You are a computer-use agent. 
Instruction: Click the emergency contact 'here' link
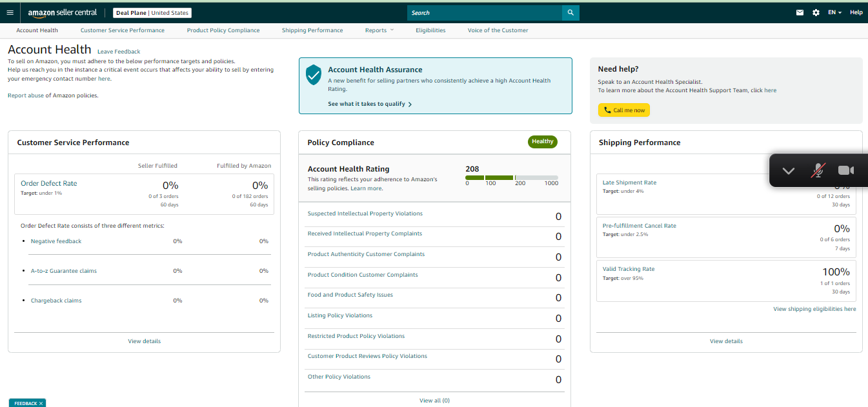104,79
